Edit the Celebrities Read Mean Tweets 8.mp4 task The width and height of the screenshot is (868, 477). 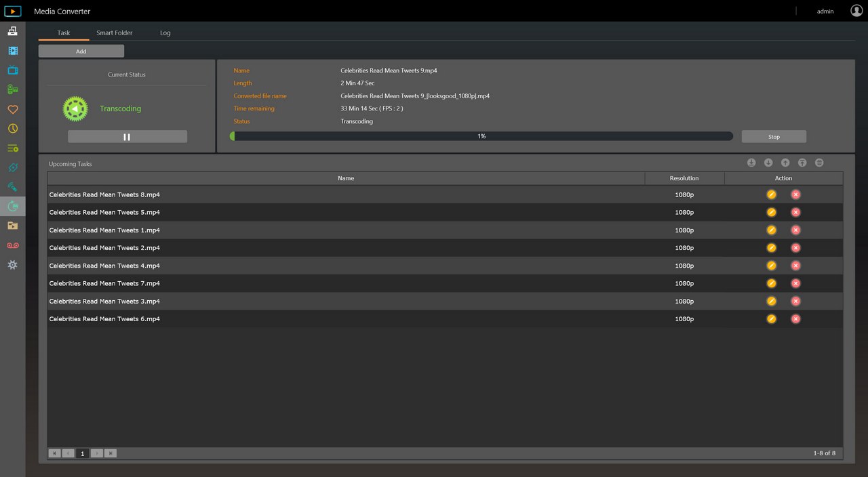(771, 194)
